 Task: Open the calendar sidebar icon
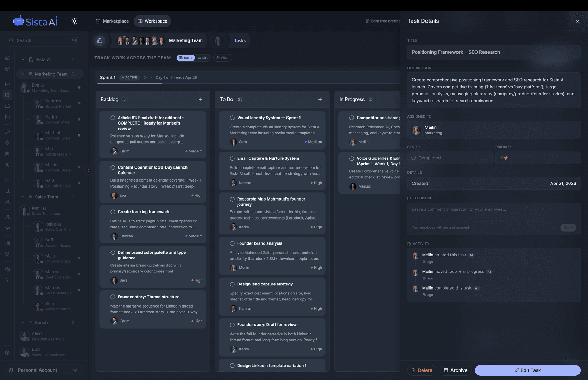coord(7,117)
